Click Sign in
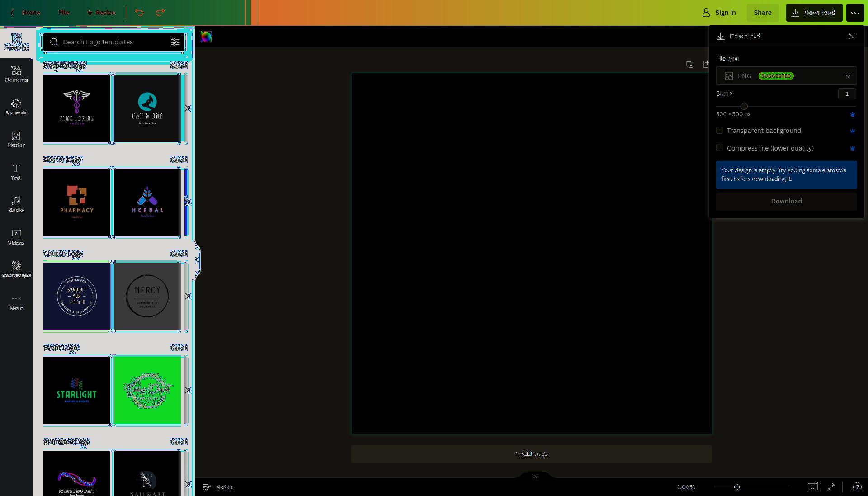This screenshot has width=868, height=496. tap(719, 13)
